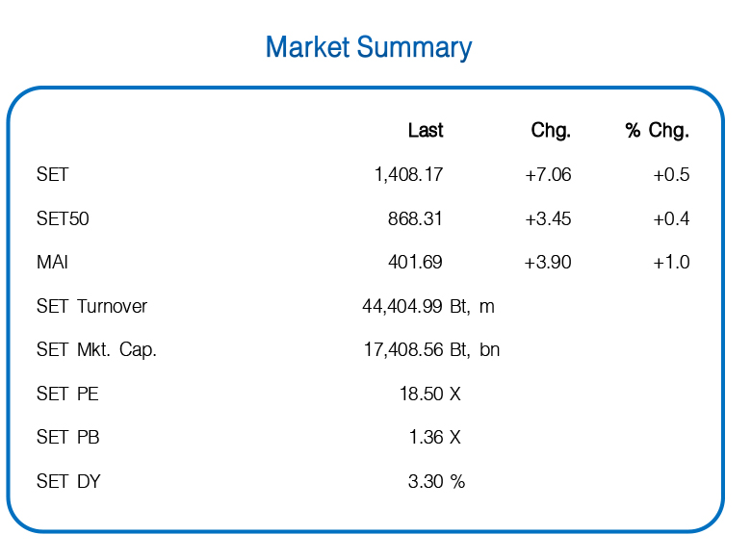751x560 pixels.
Task: Click the dividend yield value 3.30 %
Action: point(436,481)
